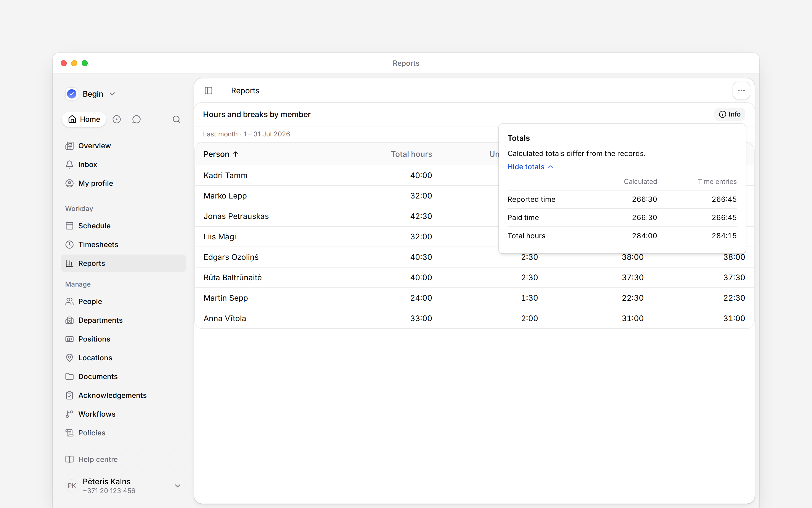The width and height of the screenshot is (812, 508).
Task: Open the chat bubble icon
Action: [136, 119]
